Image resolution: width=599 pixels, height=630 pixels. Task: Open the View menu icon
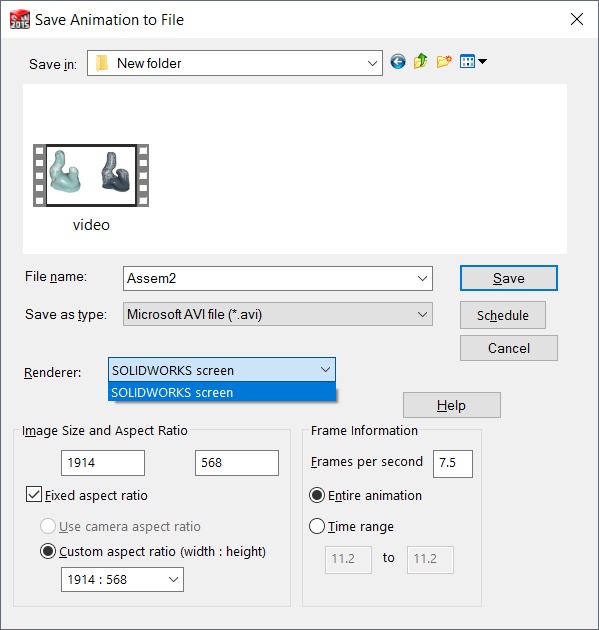click(x=467, y=61)
